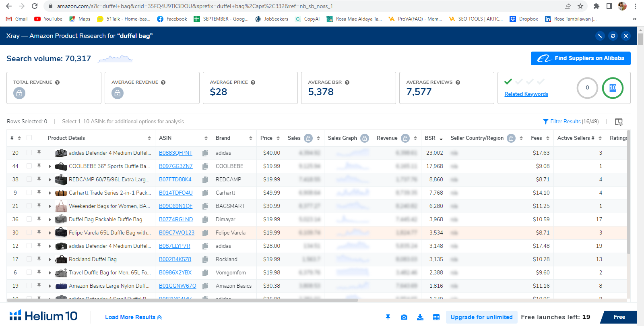Click the green circle showing 10
644x326 pixels.
click(x=613, y=88)
